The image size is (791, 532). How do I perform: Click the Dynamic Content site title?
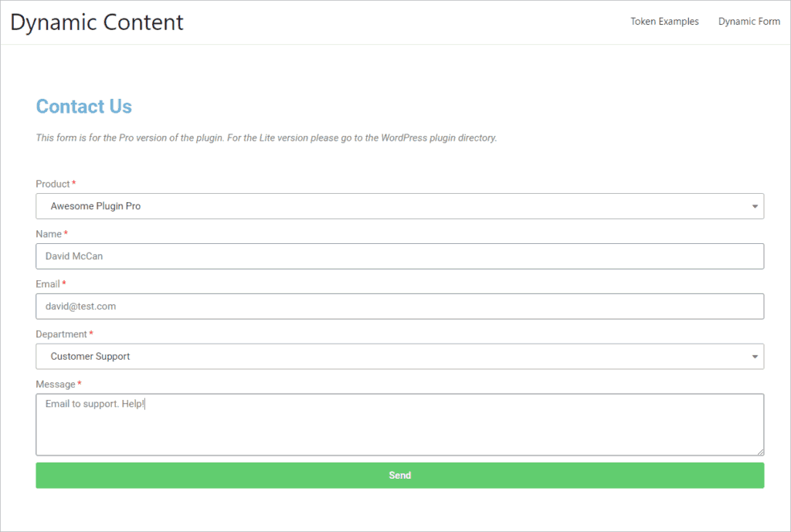pos(97,22)
